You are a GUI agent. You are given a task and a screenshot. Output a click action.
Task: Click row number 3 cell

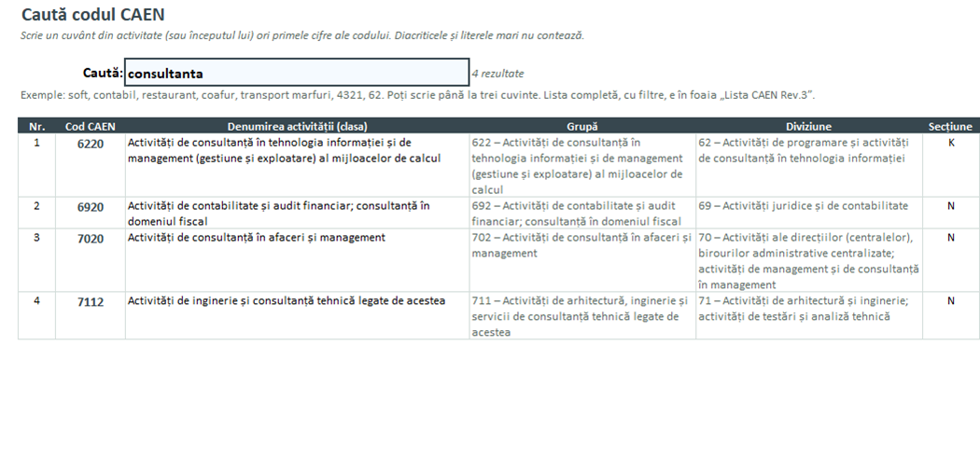[37, 260]
